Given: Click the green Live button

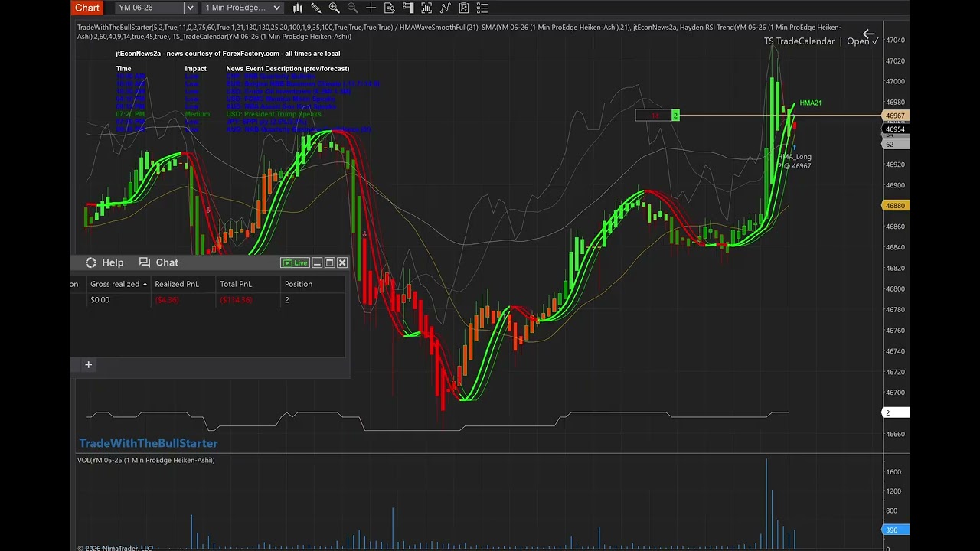Looking at the screenshot, I should [x=295, y=262].
